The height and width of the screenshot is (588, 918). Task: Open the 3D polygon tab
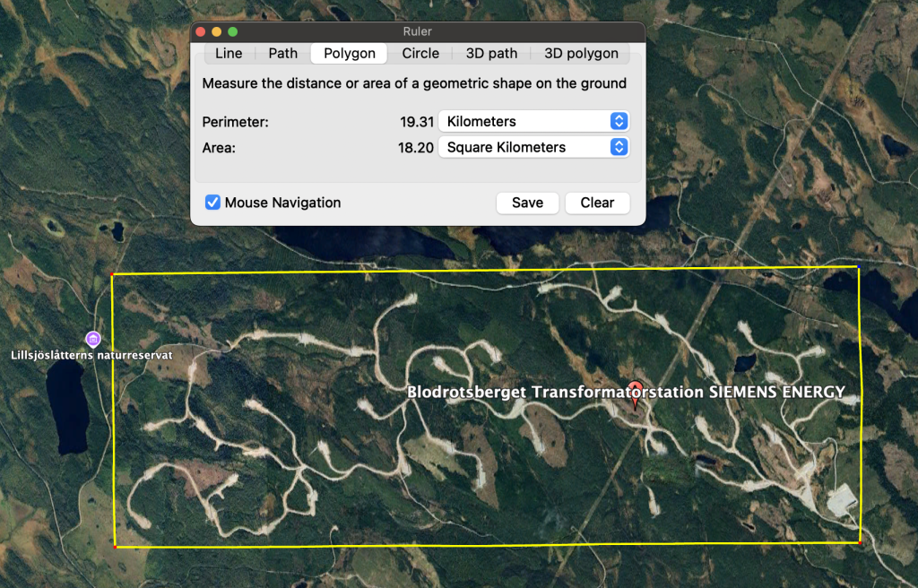pos(581,53)
